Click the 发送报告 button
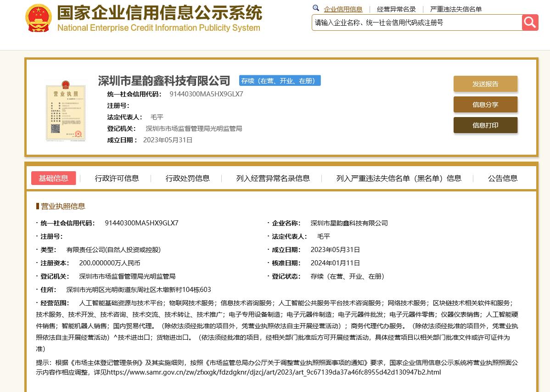The width and height of the screenshot is (550, 392). (485, 84)
